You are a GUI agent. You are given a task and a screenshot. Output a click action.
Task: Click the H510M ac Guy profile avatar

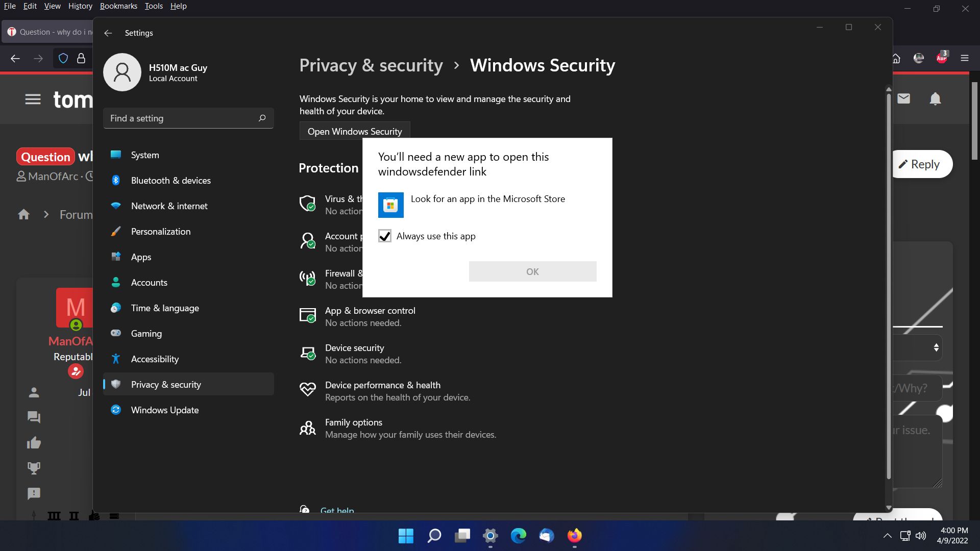click(122, 72)
